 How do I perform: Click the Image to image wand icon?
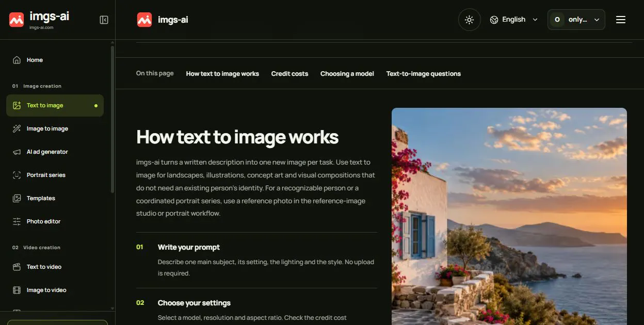coord(17,128)
